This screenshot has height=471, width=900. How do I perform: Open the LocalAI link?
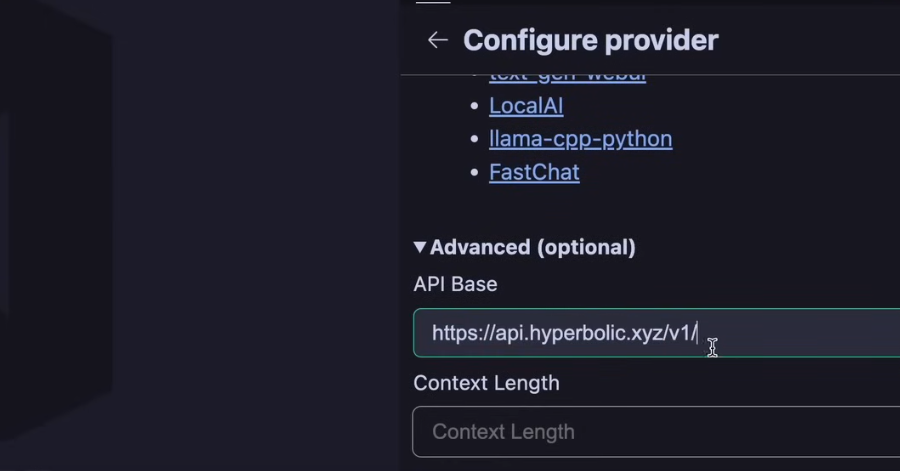click(x=526, y=105)
